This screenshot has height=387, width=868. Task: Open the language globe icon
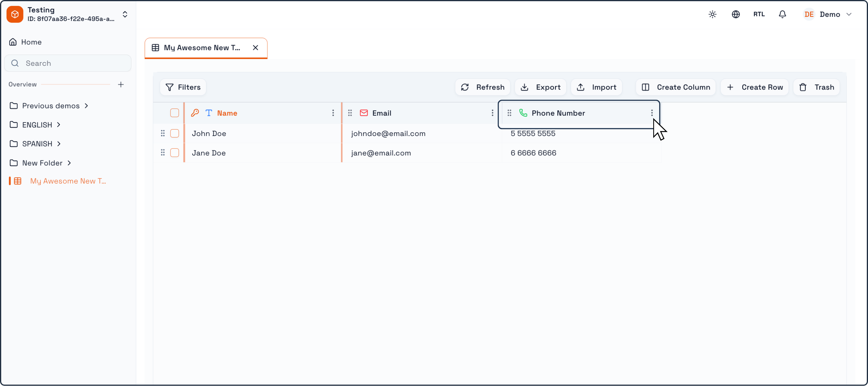736,14
